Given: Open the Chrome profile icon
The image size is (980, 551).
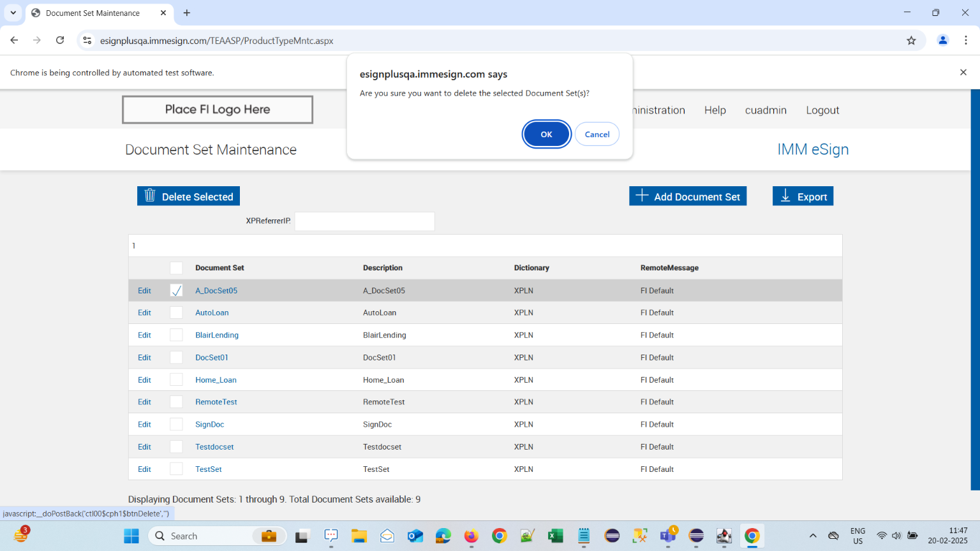Looking at the screenshot, I should 942,40.
